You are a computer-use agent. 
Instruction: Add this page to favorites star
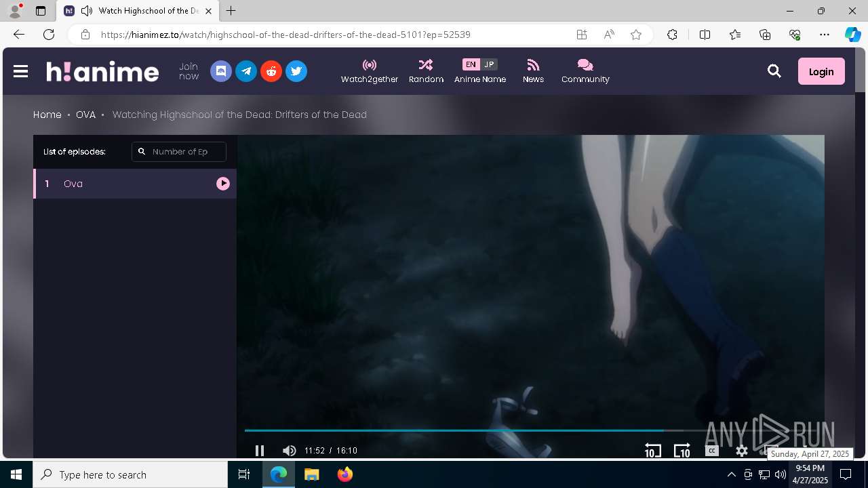(x=636, y=35)
